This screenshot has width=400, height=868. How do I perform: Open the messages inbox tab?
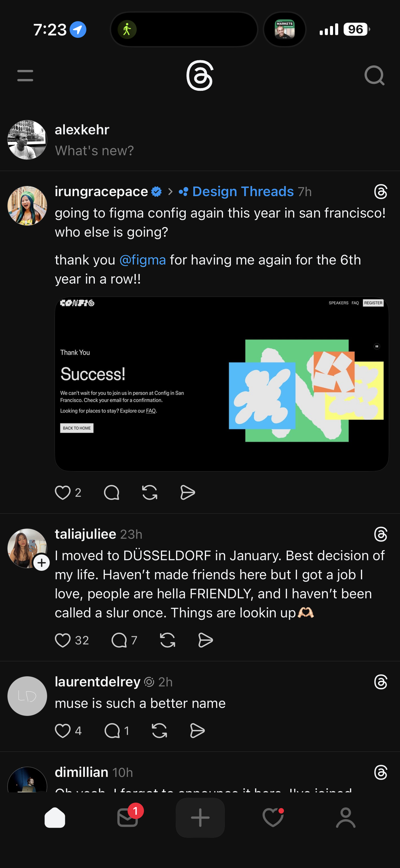[128, 817]
